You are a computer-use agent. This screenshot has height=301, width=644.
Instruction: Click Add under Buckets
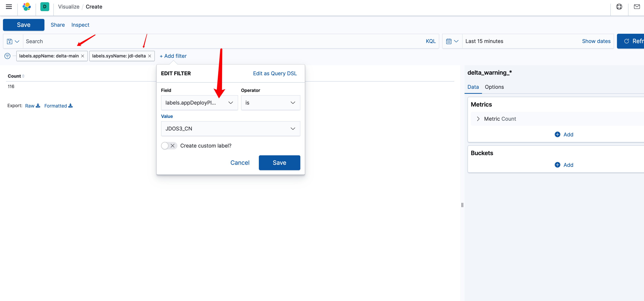568,165
